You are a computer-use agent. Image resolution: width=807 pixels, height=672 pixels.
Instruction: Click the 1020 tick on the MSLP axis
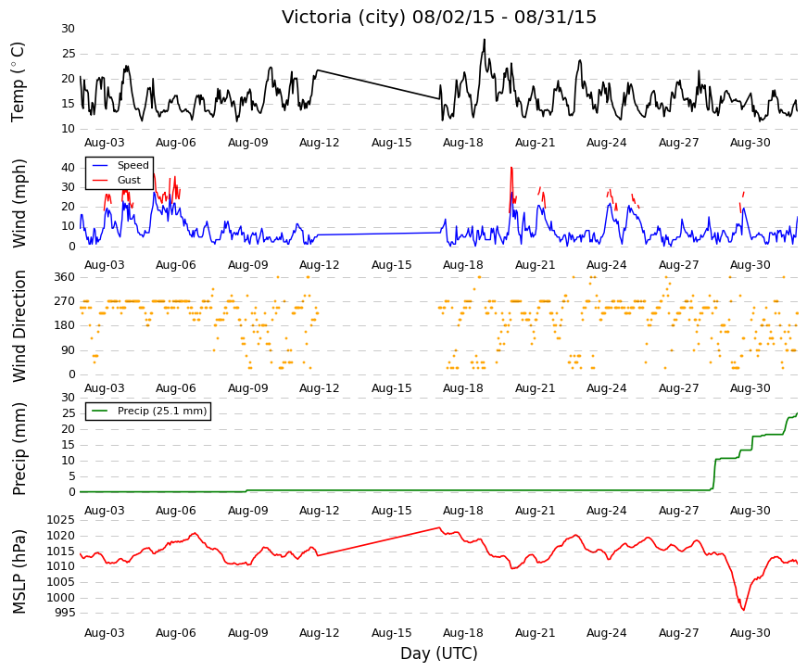[x=61, y=536]
